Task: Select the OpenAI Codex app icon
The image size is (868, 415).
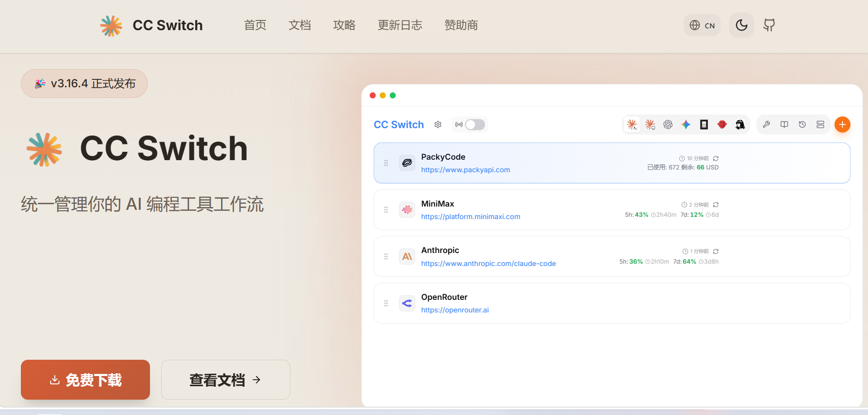Action: [668, 124]
